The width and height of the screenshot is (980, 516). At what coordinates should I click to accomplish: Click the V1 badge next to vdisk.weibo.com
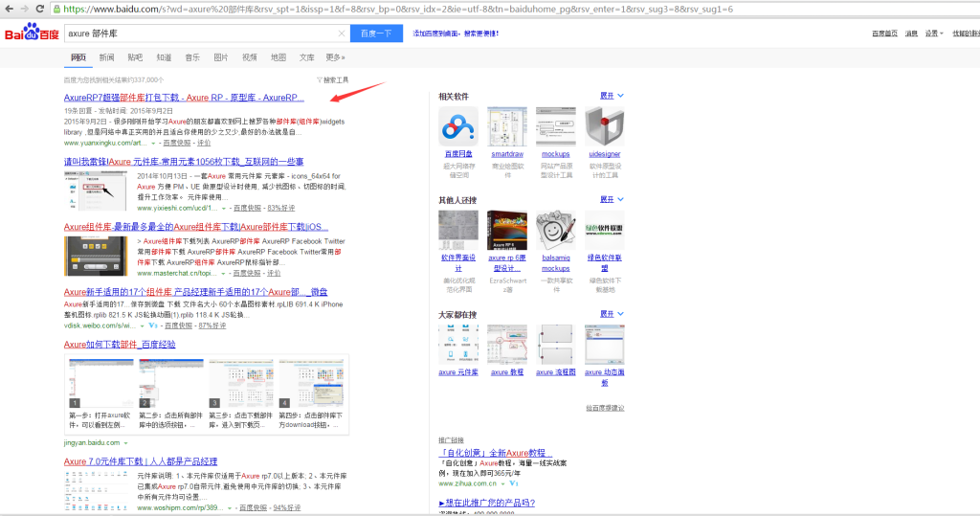(153, 325)
